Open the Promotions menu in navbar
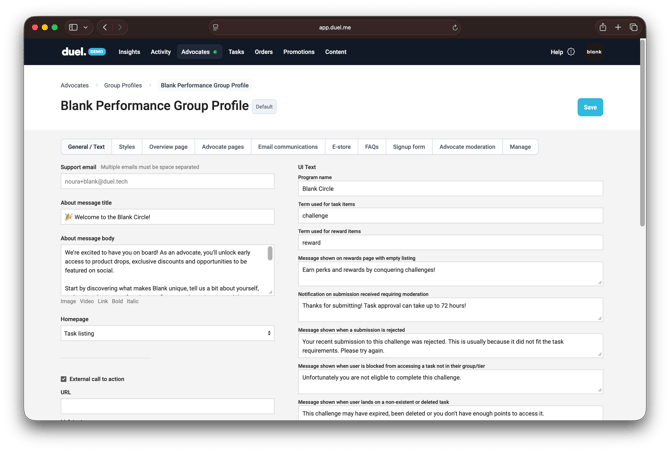The height and width of the screenshot is (452, 670). tap(298, 52)
